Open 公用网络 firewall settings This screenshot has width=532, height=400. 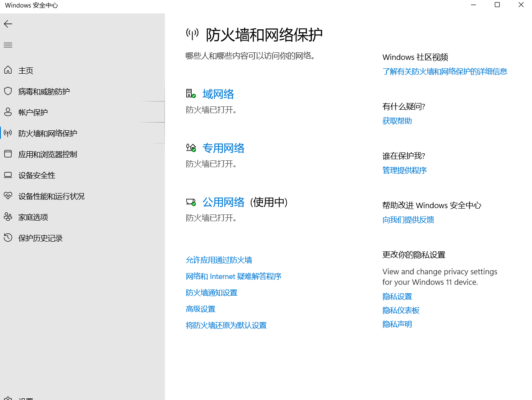coord(224,202)
